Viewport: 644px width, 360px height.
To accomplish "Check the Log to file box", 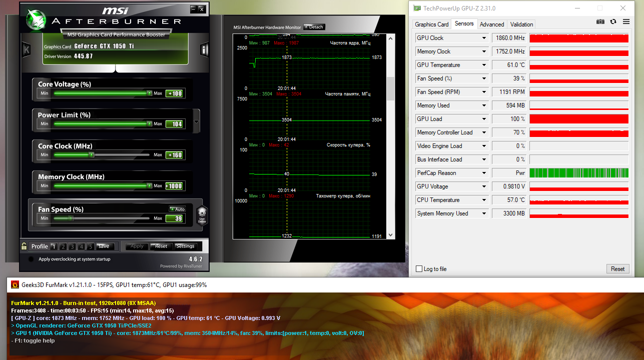I will [x=419, y=269].
